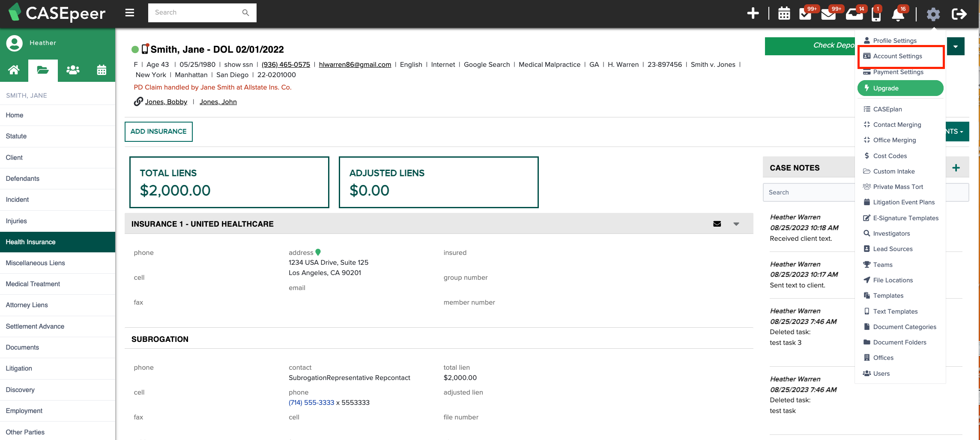The image size is (980, 440).
Task: Add a case note with plus icon
Action: click(x=956, y=168)
